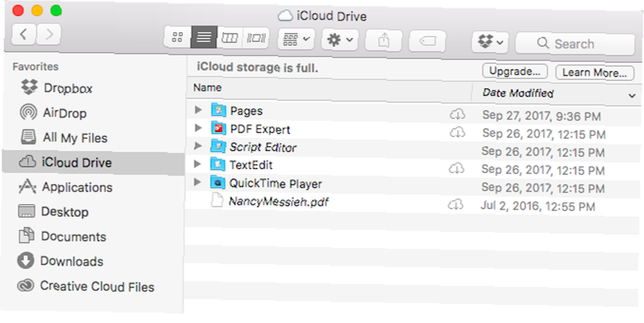Image resolution: width=644 pixels, height=323 pixels.
Task: Open the Dropbox toolbar menu
Action: tap(490, 42)
